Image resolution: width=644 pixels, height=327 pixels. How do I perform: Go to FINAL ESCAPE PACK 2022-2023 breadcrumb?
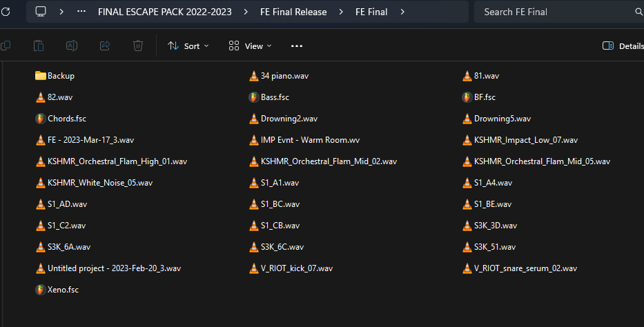165,12
